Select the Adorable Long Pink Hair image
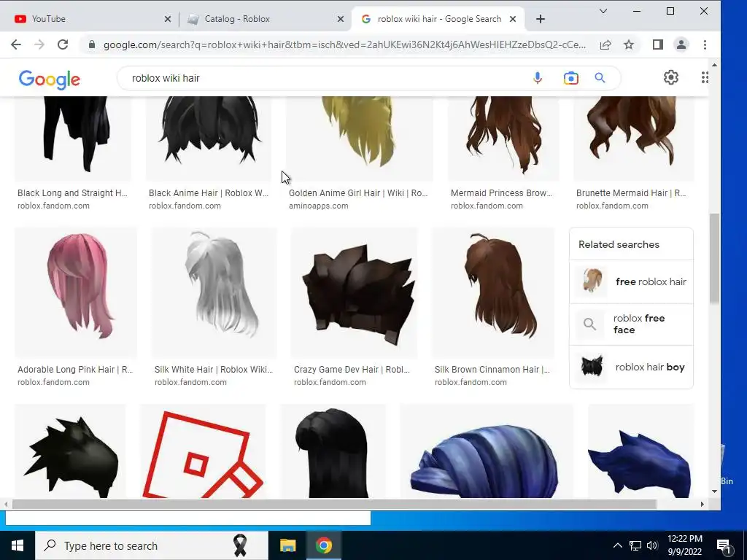The height and width of the screenshot is (560, 747). 76,292
